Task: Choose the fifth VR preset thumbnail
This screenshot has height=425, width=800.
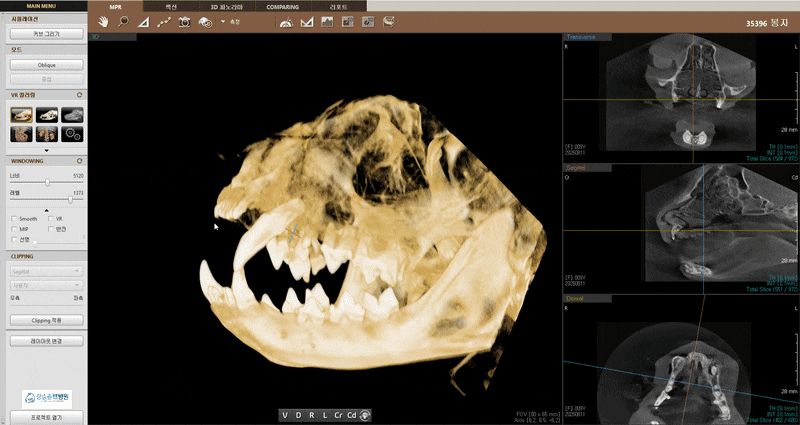Action: point(47,134)
